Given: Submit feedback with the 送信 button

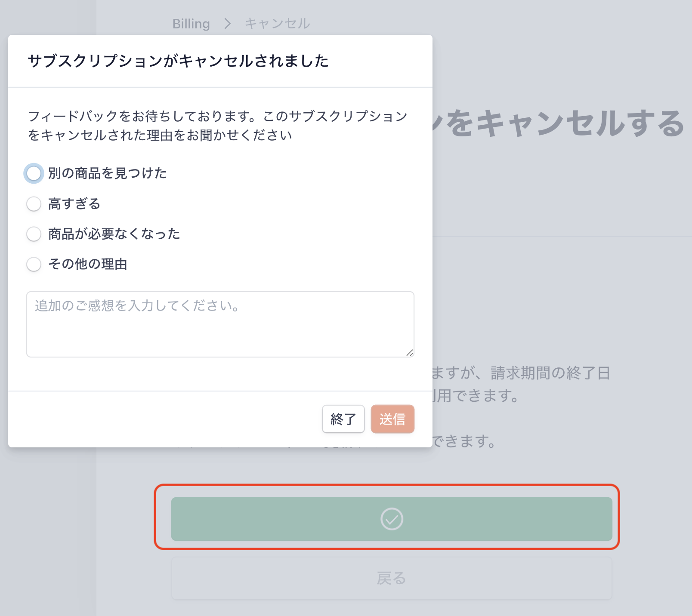Looking at the screenshot, I should click(x=392, y=419).
